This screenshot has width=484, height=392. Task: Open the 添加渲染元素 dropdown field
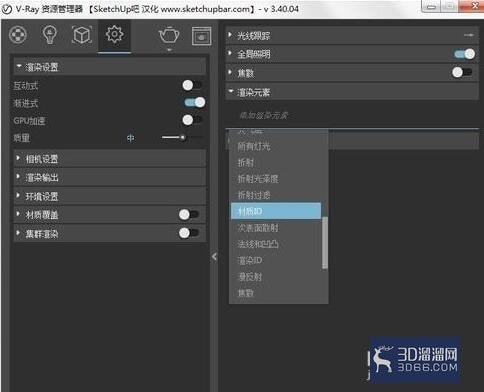click(352, 116)
